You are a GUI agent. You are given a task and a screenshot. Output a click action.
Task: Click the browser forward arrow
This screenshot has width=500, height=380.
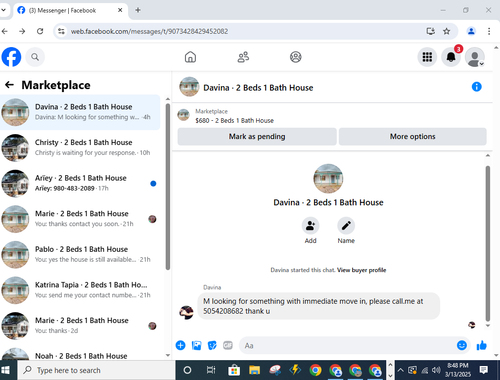22,31
